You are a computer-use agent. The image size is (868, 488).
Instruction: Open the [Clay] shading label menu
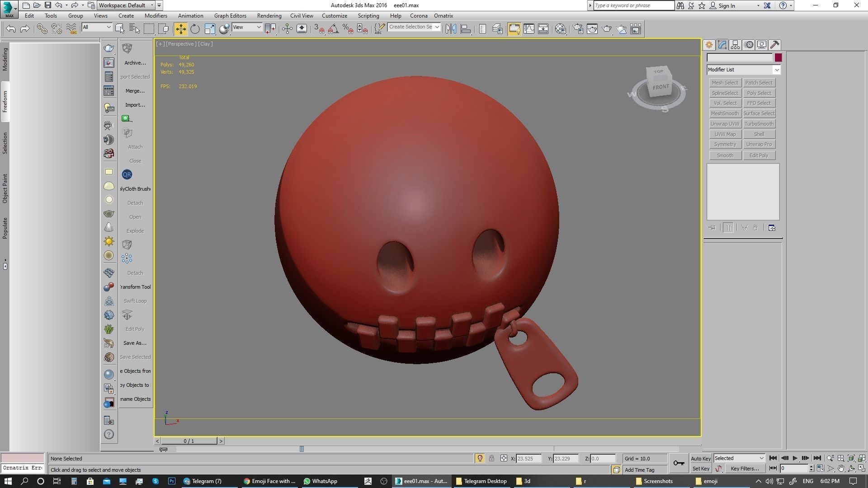pyautogui.click(x=205, y=44)
